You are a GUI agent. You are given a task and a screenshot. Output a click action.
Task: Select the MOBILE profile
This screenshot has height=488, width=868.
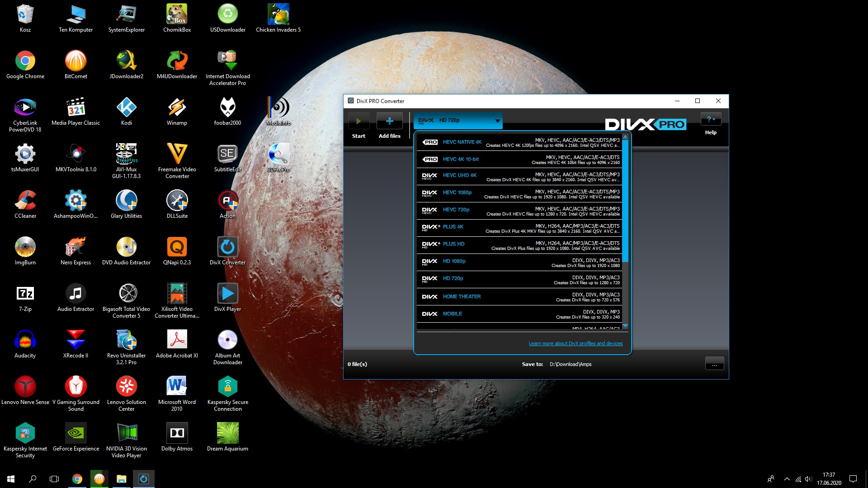(x=519, y=314)
